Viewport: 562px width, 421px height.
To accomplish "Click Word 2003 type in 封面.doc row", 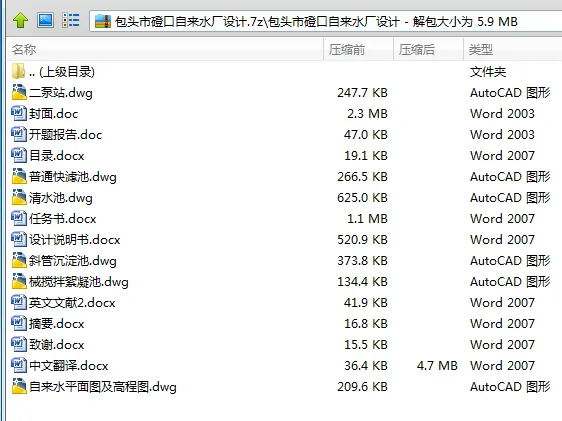I will (x=503, y=114).
